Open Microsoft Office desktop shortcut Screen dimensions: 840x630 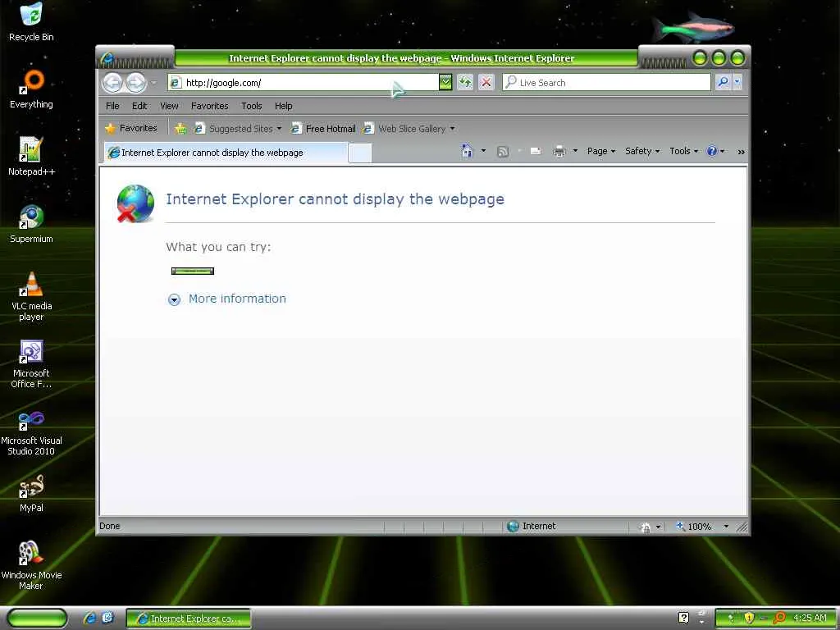(31, 364)
